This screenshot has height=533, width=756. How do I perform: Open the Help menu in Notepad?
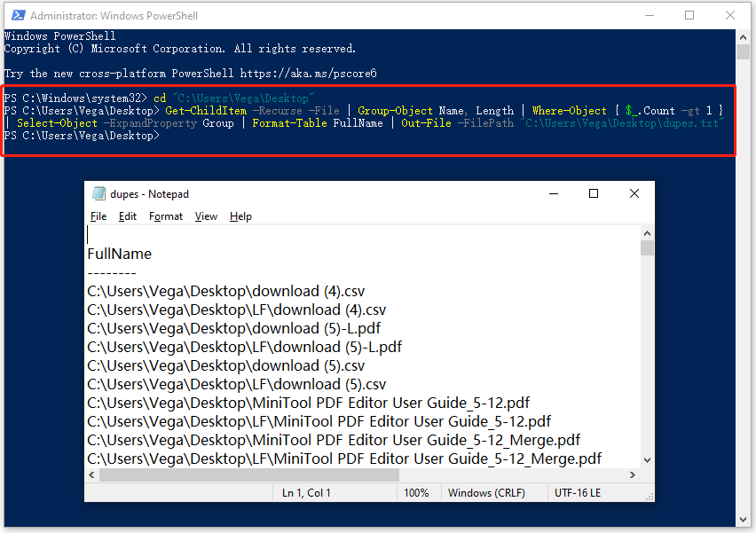[240, 216]
